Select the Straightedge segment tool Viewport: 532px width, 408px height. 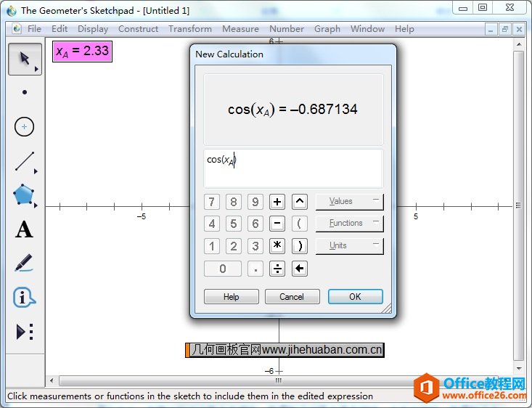click(25, 161)
